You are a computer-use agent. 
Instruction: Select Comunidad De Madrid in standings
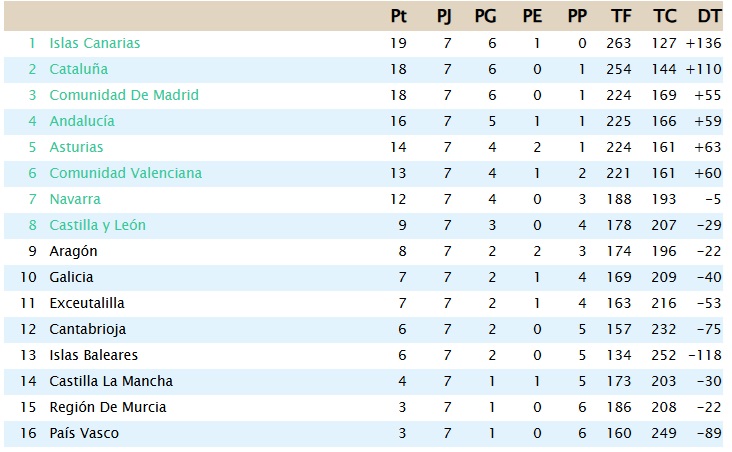point(123,95)
